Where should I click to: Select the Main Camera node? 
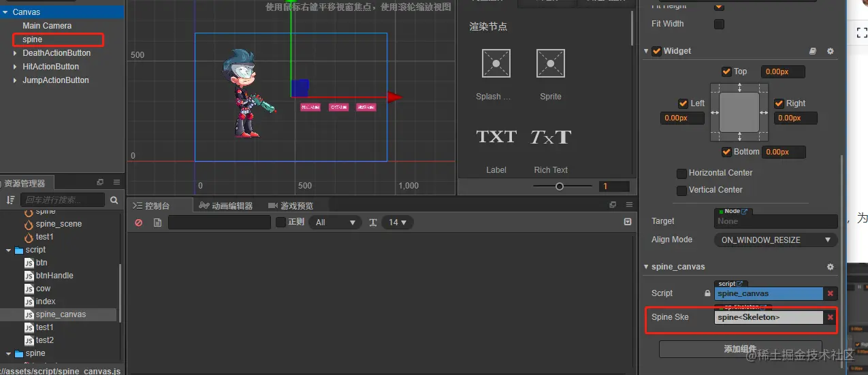tap(47, 26)
